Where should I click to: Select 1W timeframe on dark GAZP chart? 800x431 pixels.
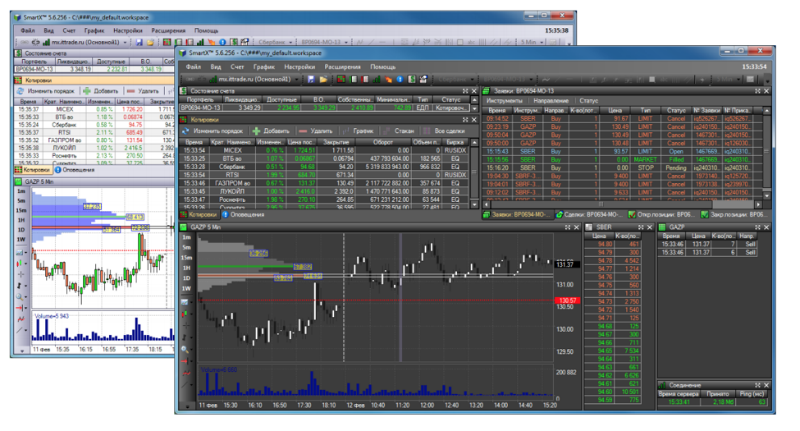(186, 288)
